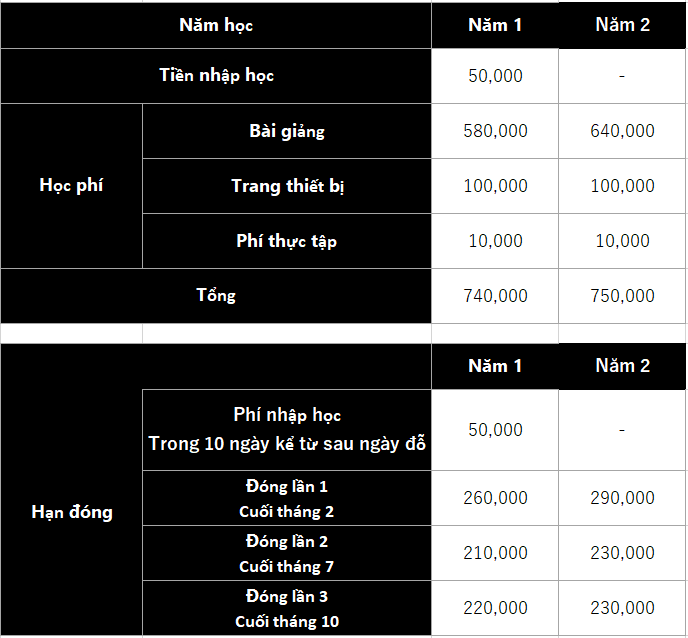Select the 'Năm học' header cell
Image resolution: width=688 pixels, height=638 pixels.
point(216,25)
